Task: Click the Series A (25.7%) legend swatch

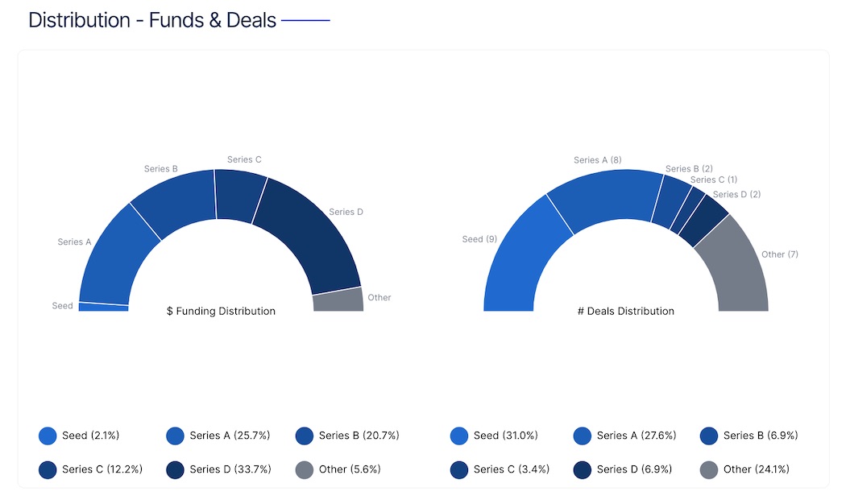Action: pyautogui.click(x=176, y=436)
